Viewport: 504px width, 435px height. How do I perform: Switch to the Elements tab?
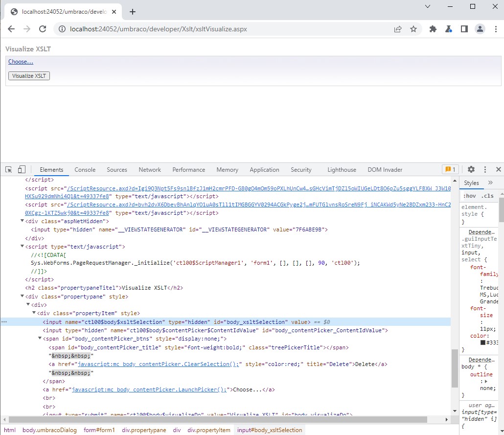pos(51,170)
